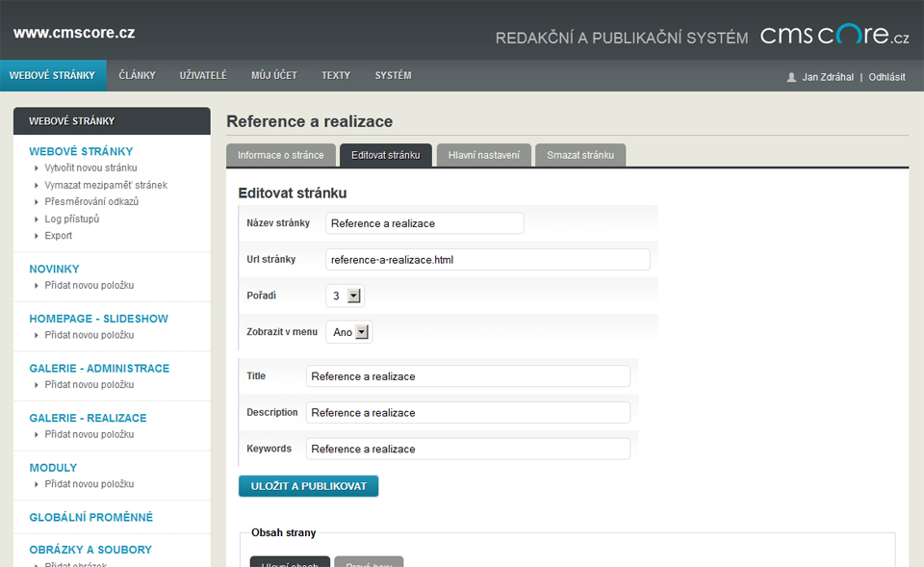Open the Hlavní nastavení tab

(x=484, y=155)
